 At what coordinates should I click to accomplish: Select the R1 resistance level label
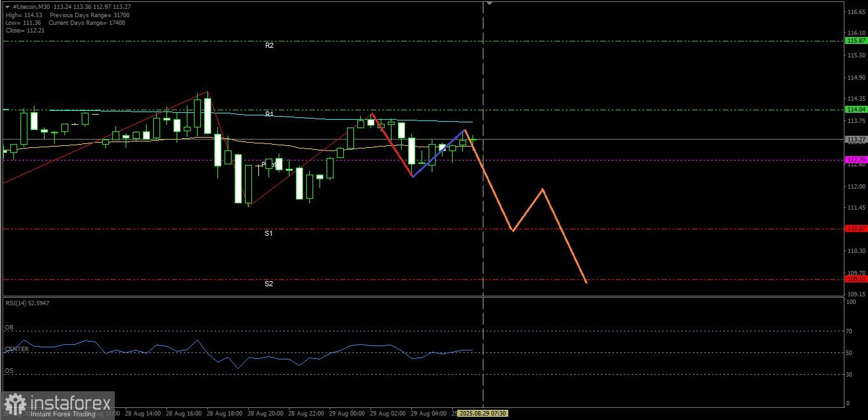pos(269,113)
